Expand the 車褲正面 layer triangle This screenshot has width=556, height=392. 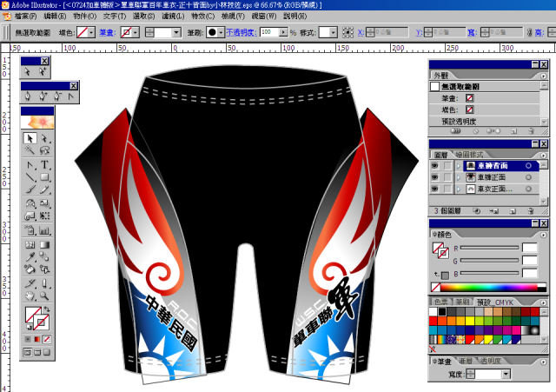click(459, 177)
